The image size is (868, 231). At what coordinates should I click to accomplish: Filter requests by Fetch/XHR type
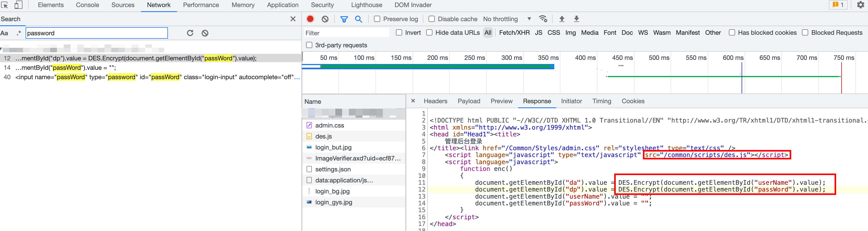[514, 33]
